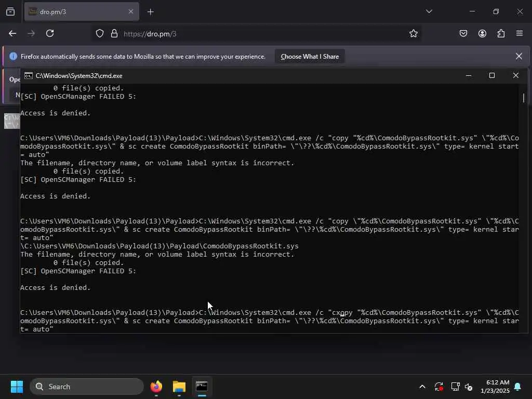Click the cmd.exe vertical scrollbar thumb
532x399 pixels.
click(x=524, y=98)
